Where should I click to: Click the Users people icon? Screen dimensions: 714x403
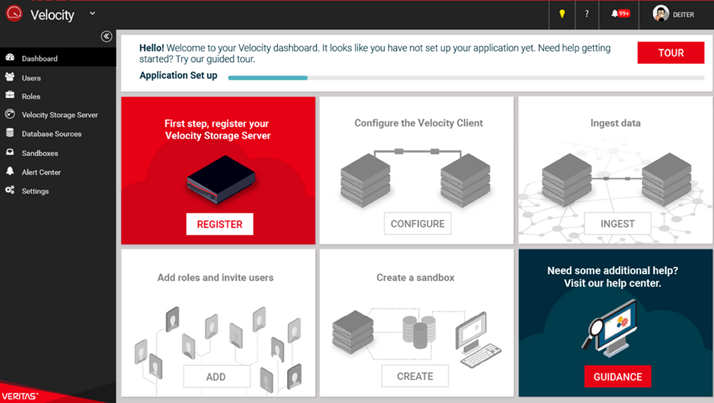point(10,77)
